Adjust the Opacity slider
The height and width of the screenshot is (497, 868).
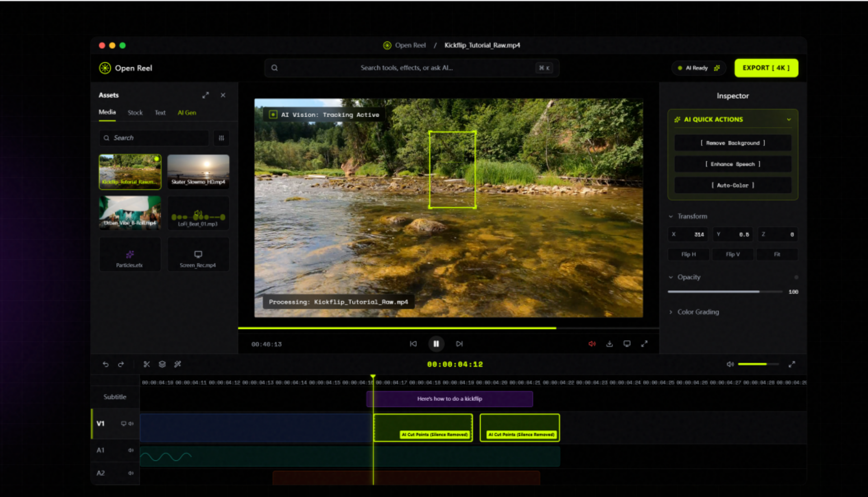click(x=725, y=292)
